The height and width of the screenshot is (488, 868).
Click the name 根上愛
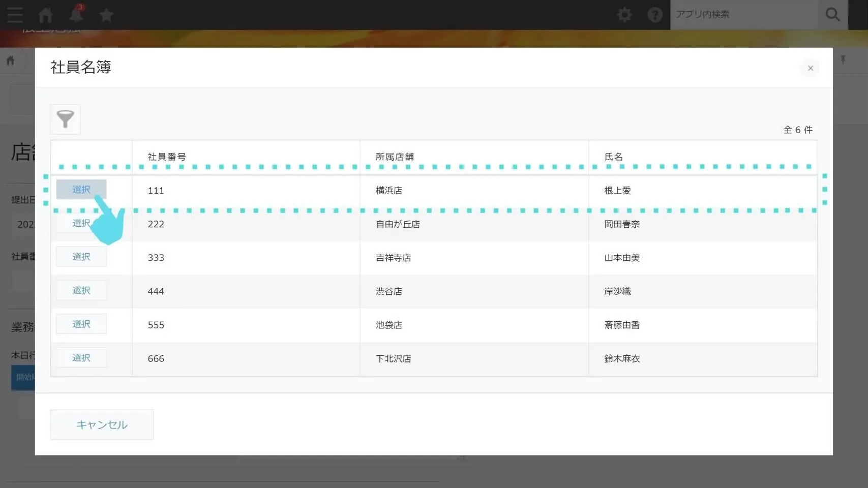coord(617,191)
